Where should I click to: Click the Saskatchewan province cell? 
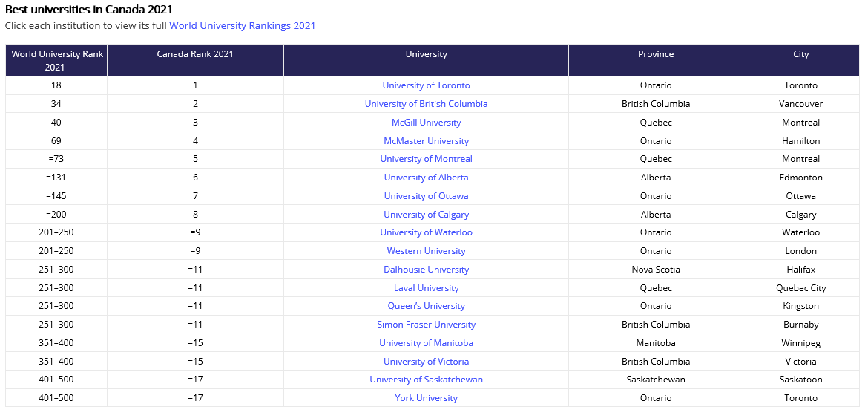coord(656,380)
